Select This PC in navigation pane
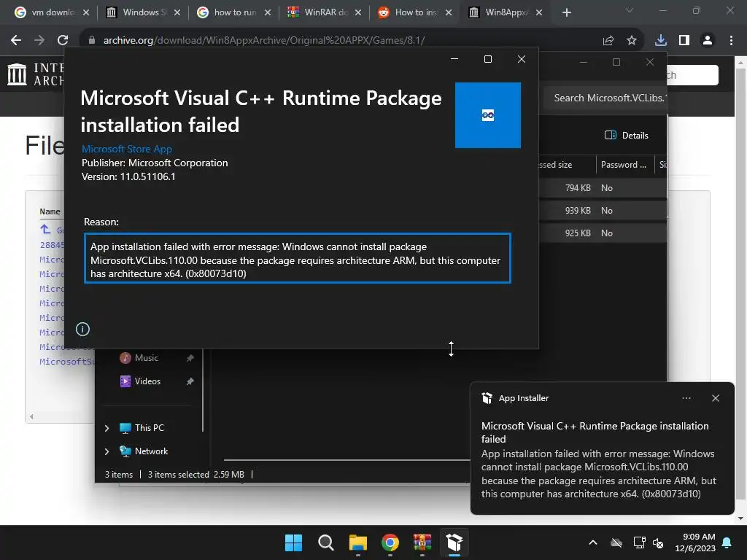The height and width of the screenshot is (560, 747). 149,427
